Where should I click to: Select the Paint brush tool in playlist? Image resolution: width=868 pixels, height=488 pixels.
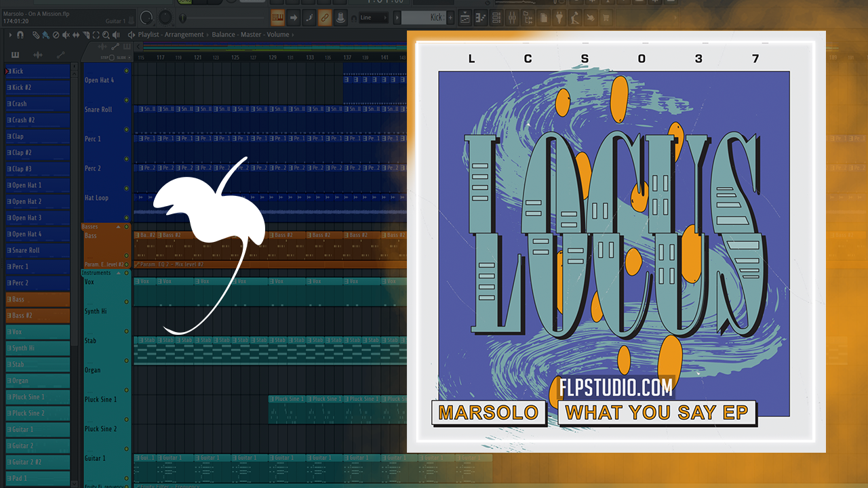(45, 35)
